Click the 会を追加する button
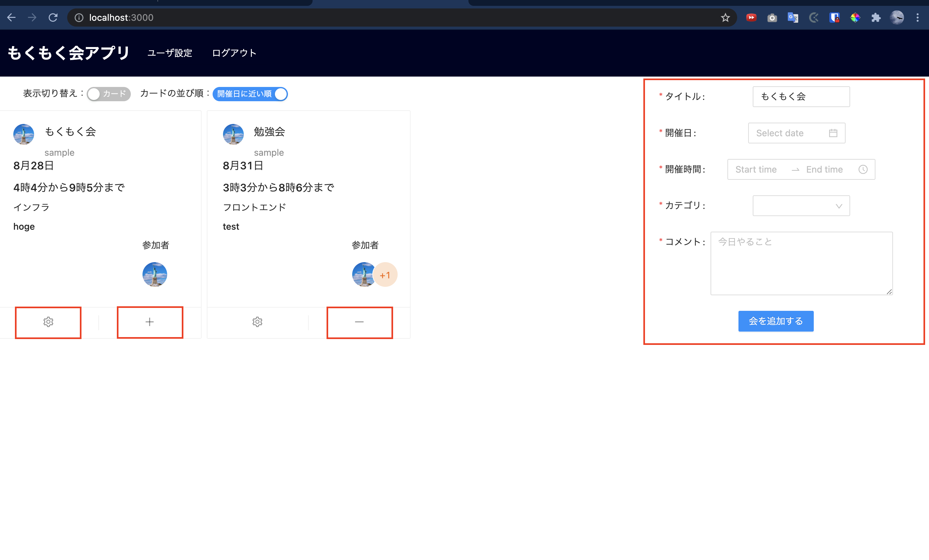 click(776, 321)
